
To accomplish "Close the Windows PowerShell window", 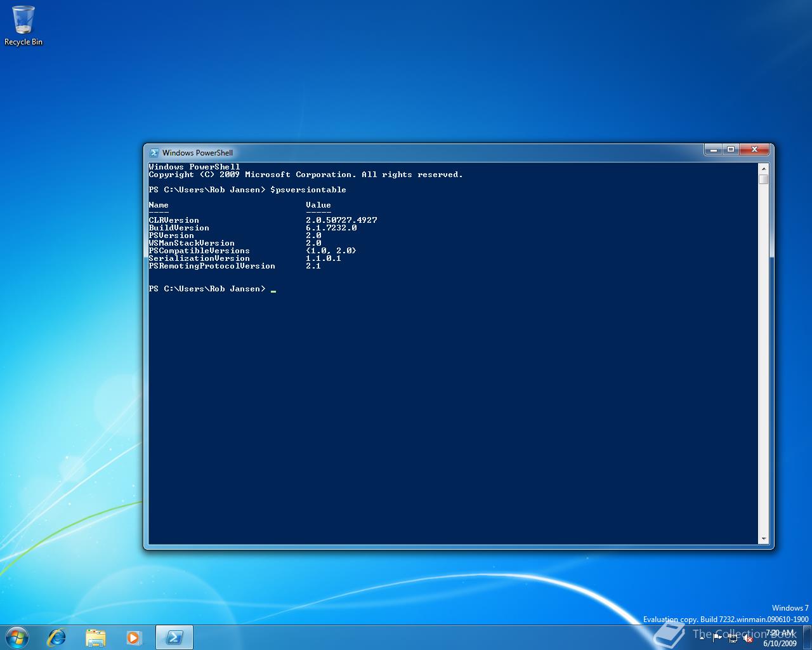I will (754, 150).
